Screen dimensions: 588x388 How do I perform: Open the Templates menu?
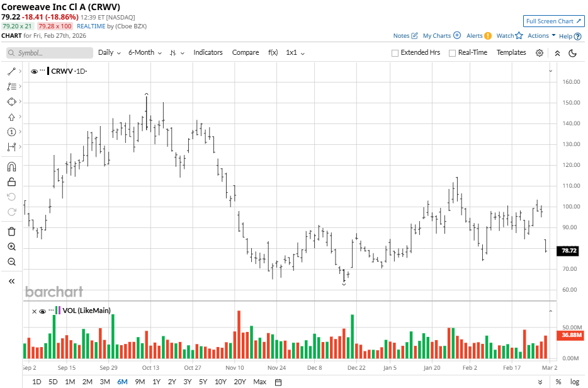point(511,52)
